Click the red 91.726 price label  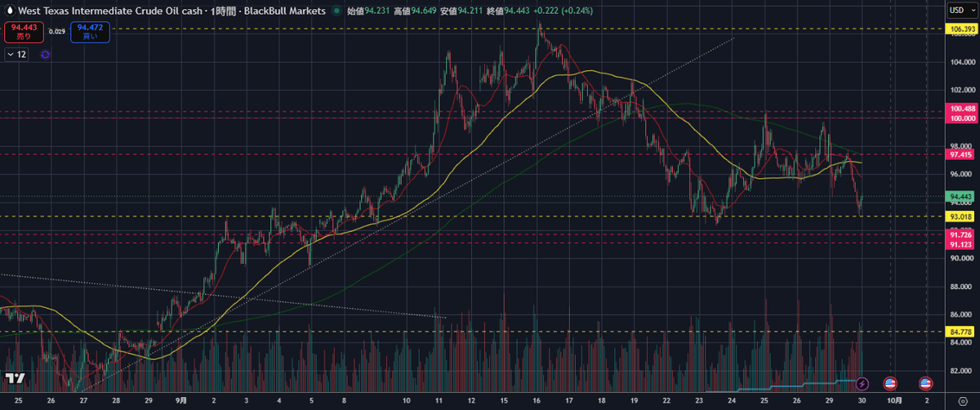[x=961, y=234]
